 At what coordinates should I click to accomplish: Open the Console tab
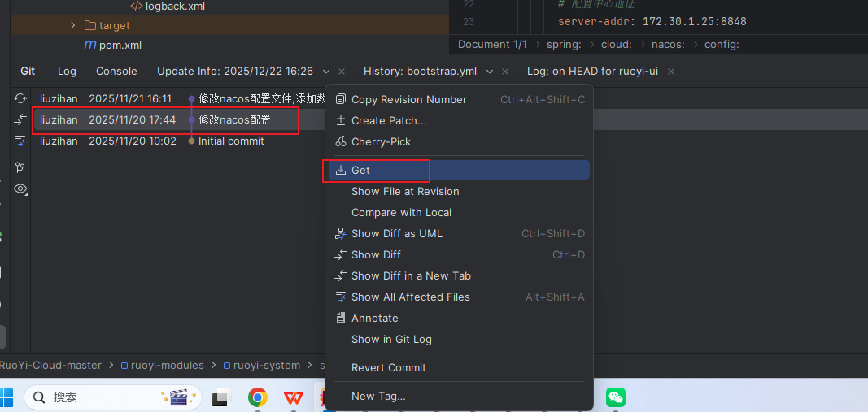[116, 72]
